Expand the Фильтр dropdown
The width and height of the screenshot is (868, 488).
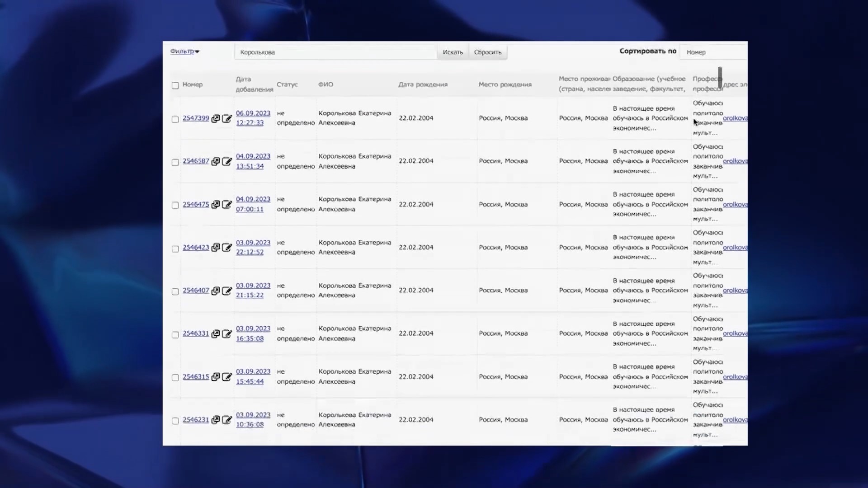185,52
